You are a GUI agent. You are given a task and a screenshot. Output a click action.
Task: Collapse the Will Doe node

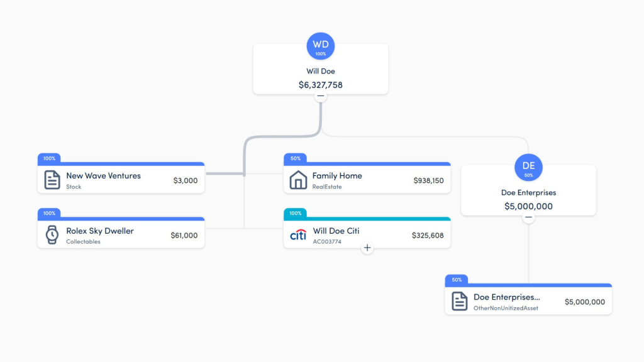point(321,96)
